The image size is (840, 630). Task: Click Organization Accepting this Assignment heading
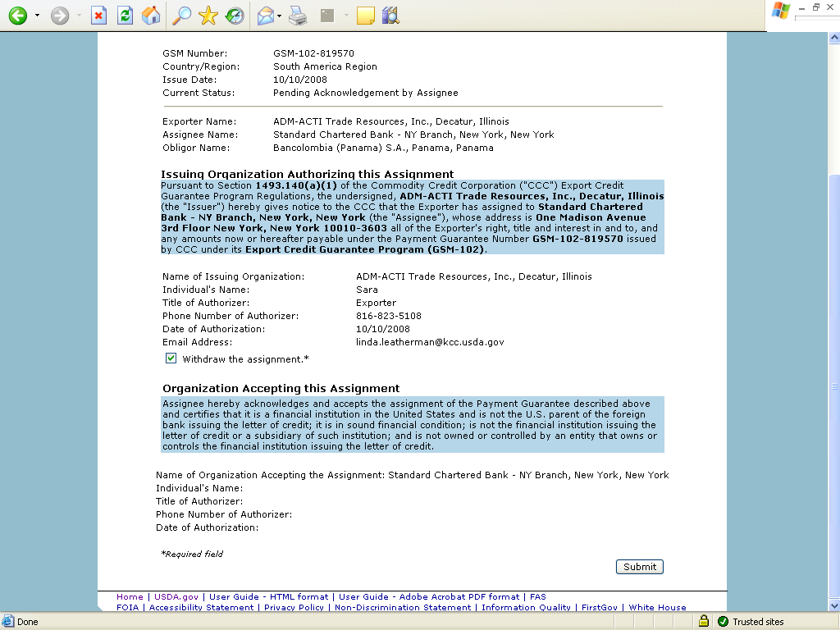point(281,388)
